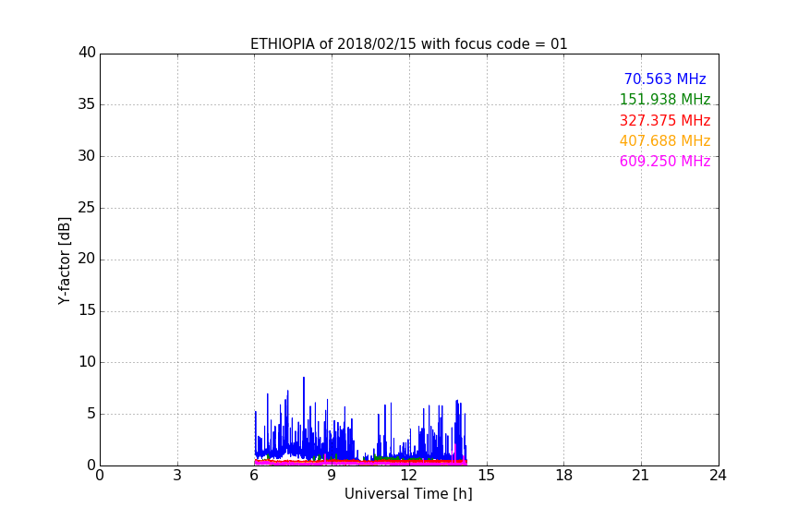Screen dimensions: 798x532
Task: Select the red '327.375 MHz' legend label
Action: (665, 120)
